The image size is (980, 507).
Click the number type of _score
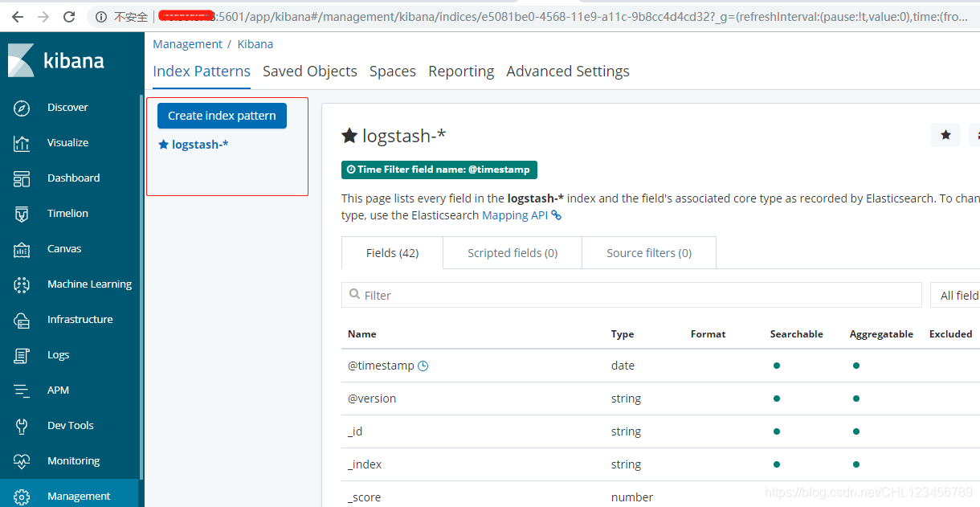coord(632,497)
